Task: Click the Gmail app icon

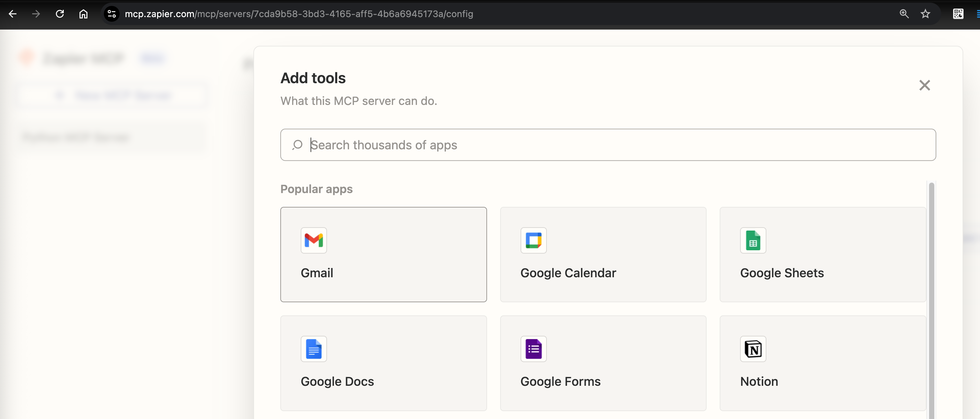Action: point(314,240)
